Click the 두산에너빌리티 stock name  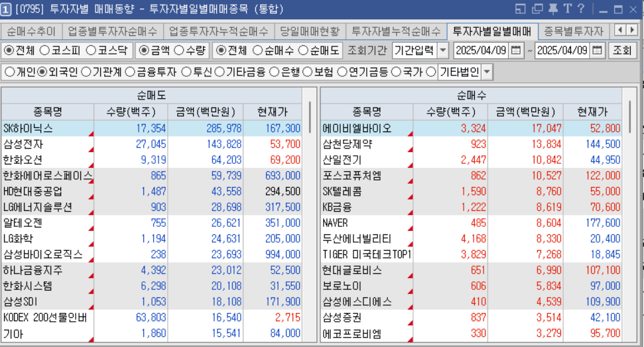357,239
